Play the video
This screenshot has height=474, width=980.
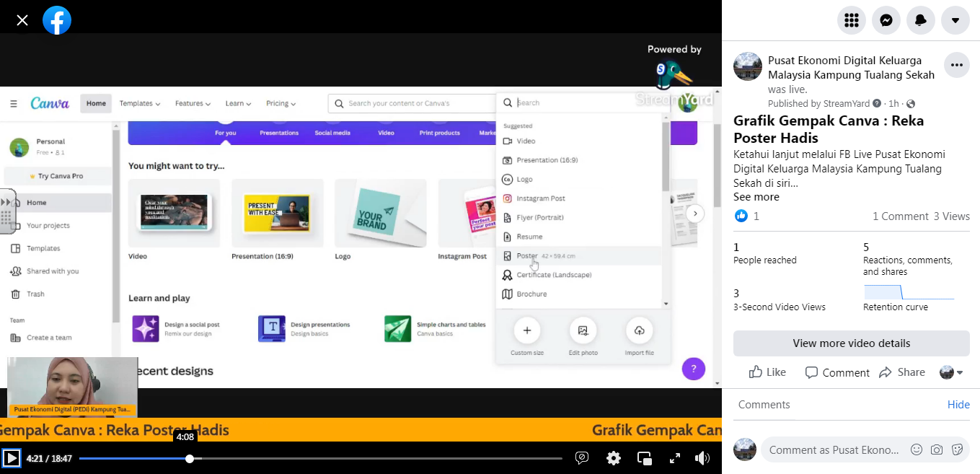[x=12, y=458]
